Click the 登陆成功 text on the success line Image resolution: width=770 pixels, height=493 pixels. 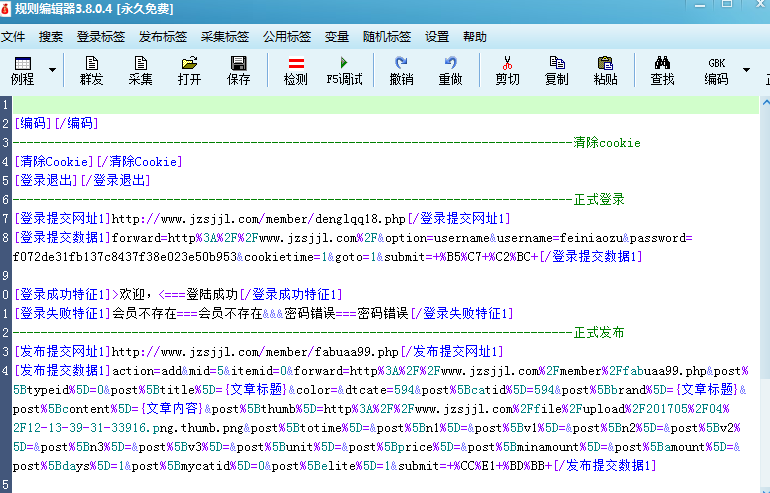click(x=212, y=295)
